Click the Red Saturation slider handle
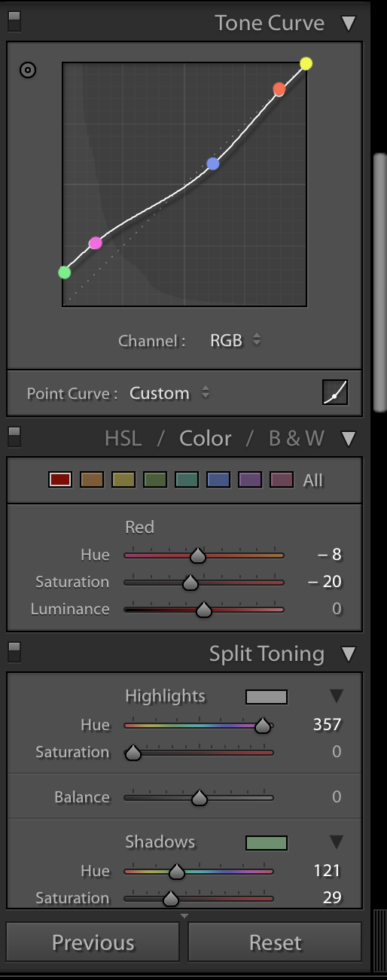Viewport: 387px width, 980px height. pyautogui.click(x=190, y=583)
